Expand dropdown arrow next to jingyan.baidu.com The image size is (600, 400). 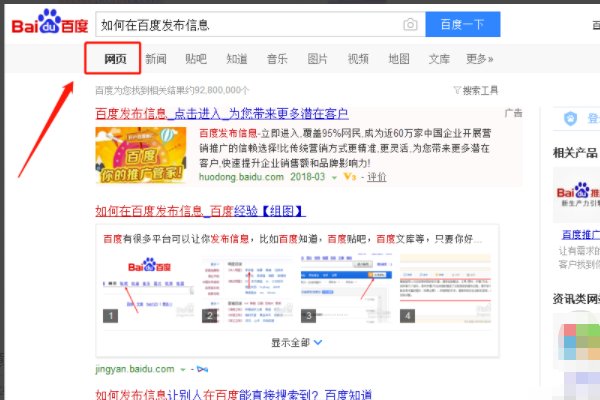coord(183,370)
